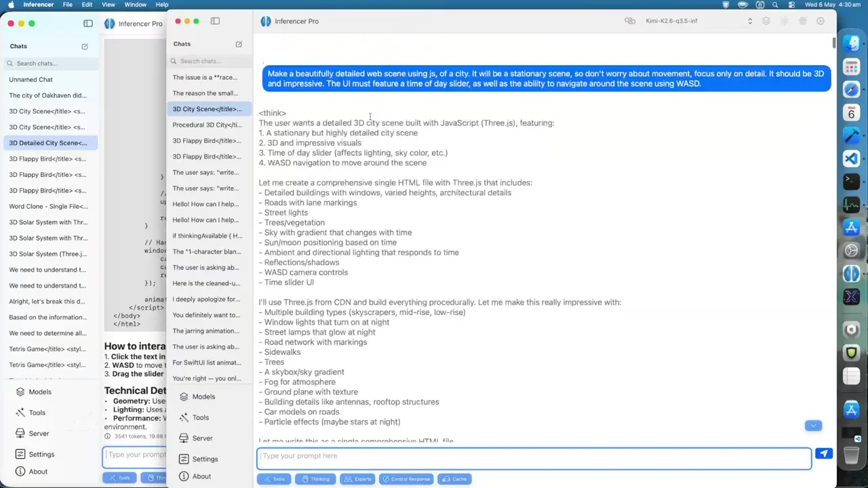Click the chat vertical scrollbar thumb
Screen dimensions: 868x488
tap(833, 43)
